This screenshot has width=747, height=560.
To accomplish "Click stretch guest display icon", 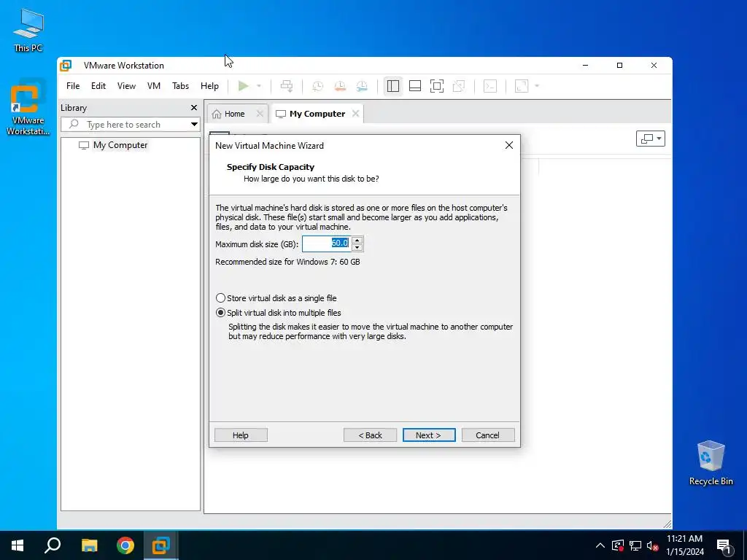I will [x=522, y=86].
